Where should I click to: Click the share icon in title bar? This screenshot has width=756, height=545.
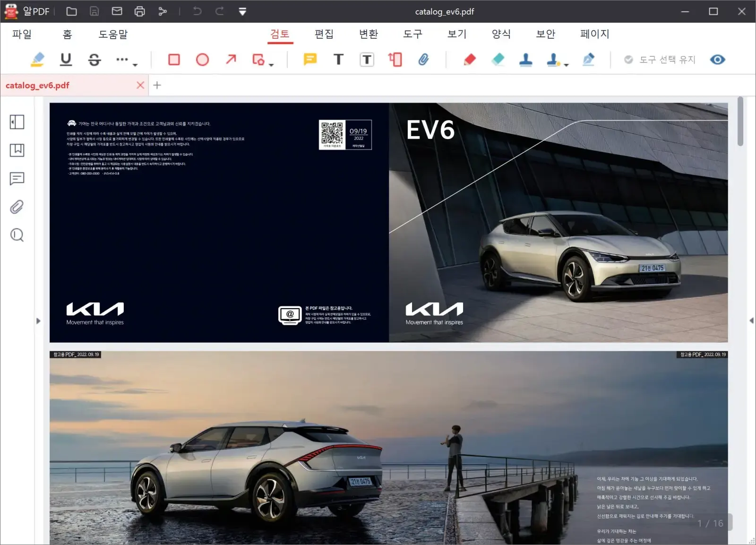[x=163, y=11]
